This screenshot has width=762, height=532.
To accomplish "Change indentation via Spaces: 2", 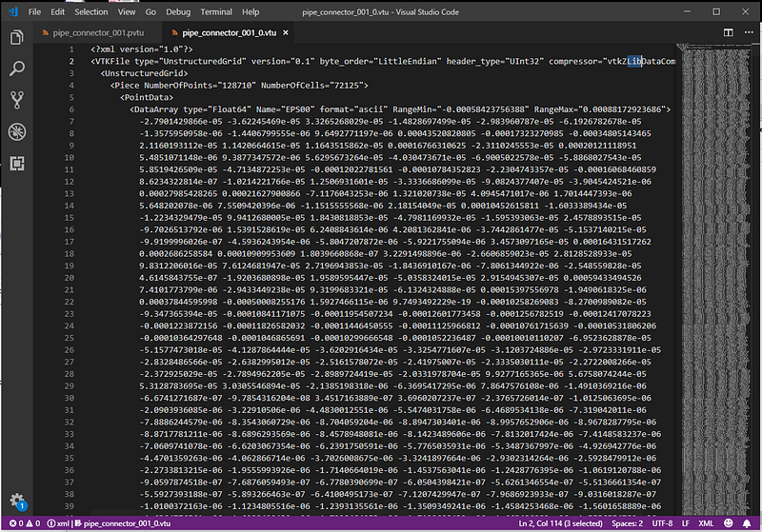I will [x=627, y=523].
